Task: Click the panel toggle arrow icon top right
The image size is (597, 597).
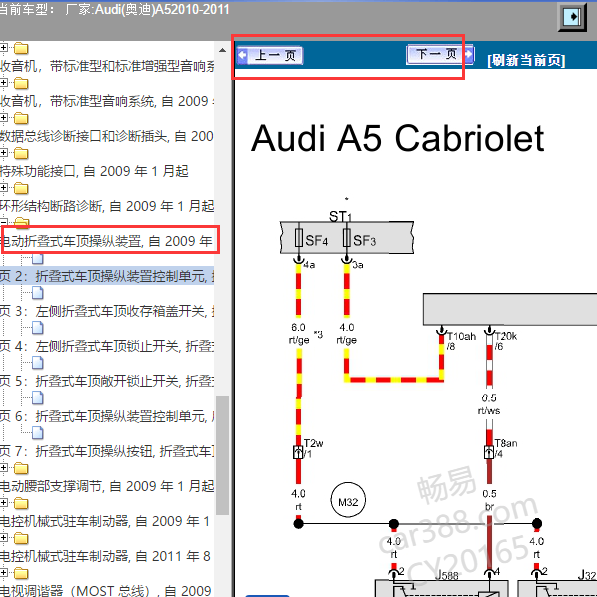Action: 572,17
